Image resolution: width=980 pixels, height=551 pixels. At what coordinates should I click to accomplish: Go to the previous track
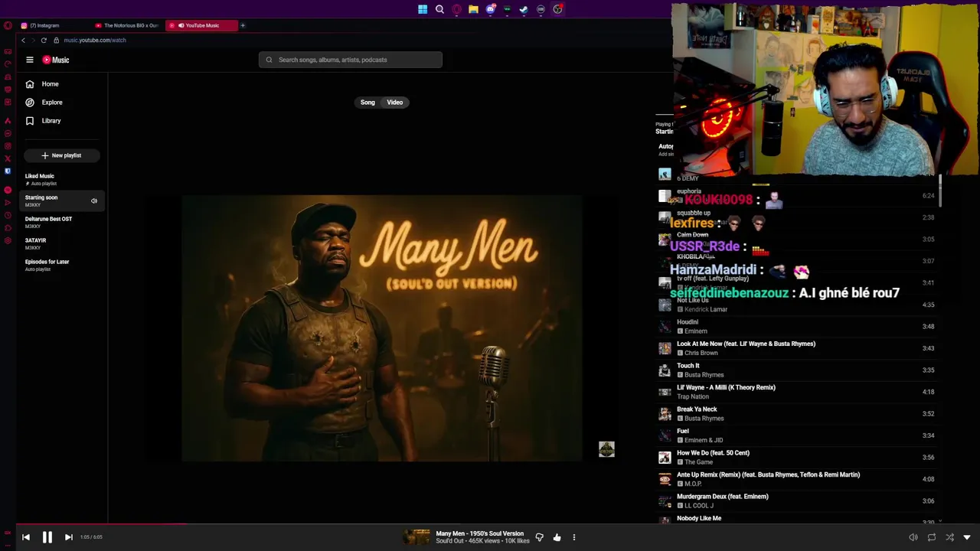coord(25,537)
